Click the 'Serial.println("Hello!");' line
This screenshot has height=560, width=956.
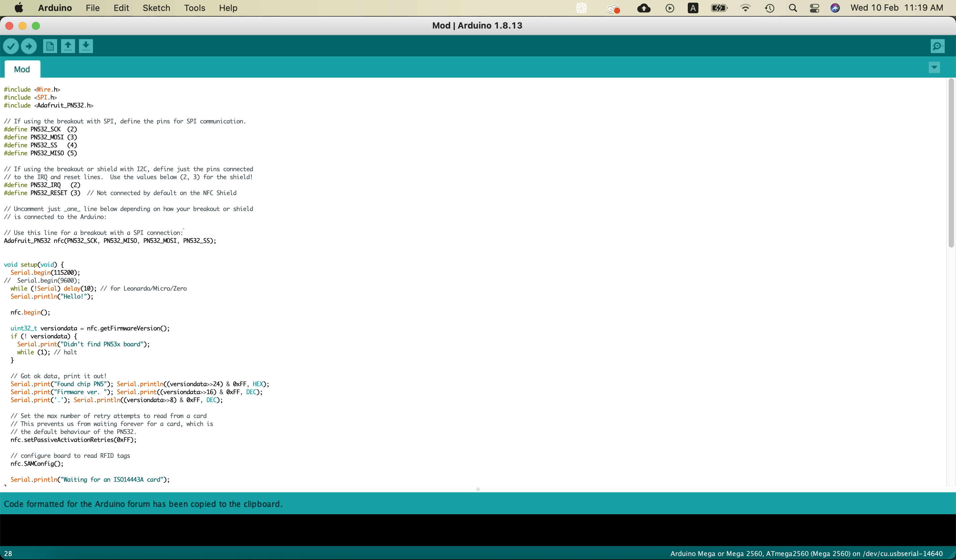click(x=52, y=297)
